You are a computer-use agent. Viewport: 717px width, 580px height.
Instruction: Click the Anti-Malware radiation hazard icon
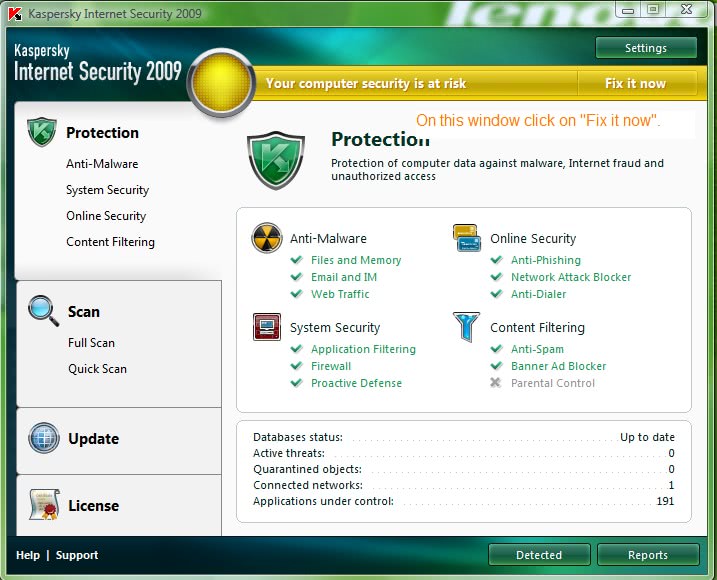click(x=267, y=238)
